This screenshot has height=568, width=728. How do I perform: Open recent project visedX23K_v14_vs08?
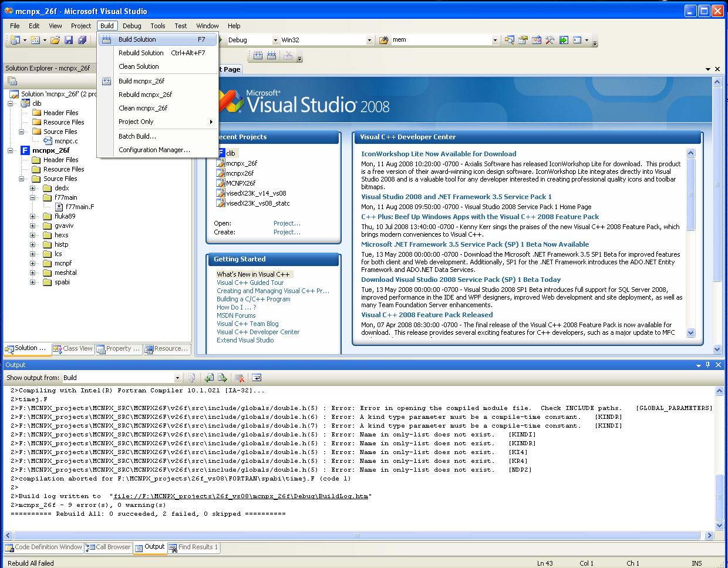click(256, 193)
